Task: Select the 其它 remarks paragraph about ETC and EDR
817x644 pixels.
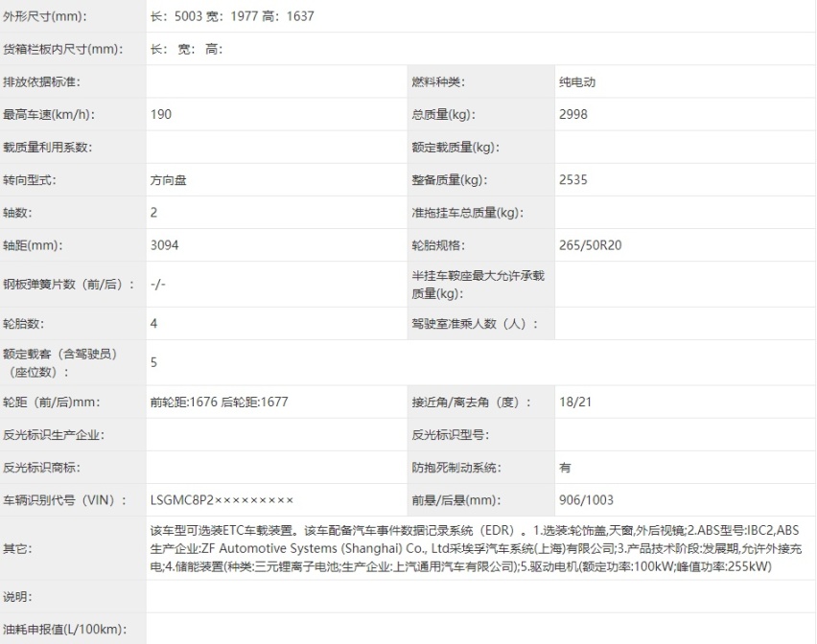Action: (477, 548)
